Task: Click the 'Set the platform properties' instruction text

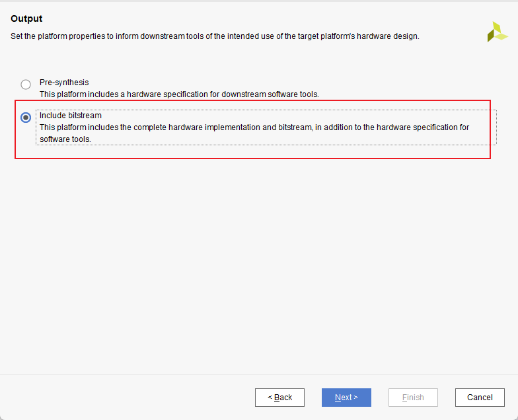Action: click(x=215, y=36)
